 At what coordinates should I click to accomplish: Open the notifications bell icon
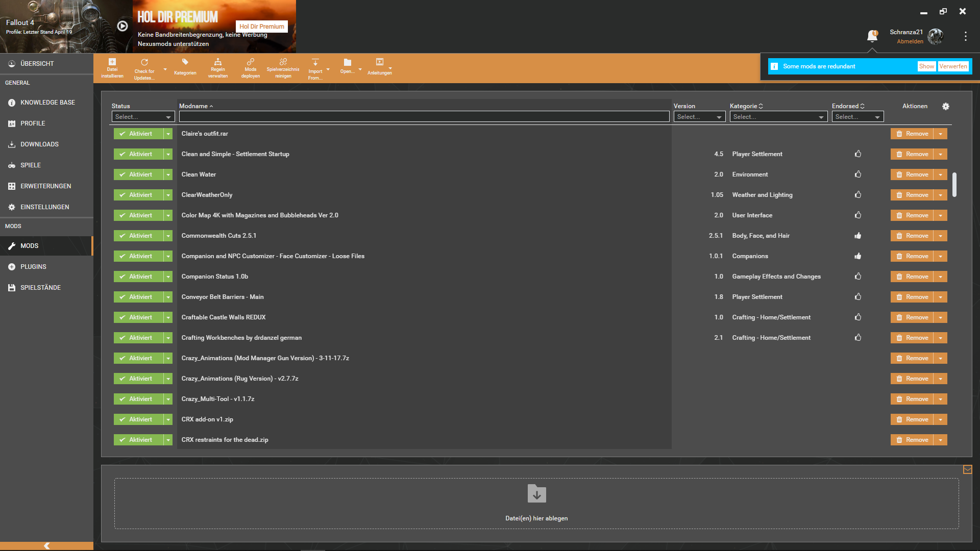872,36
